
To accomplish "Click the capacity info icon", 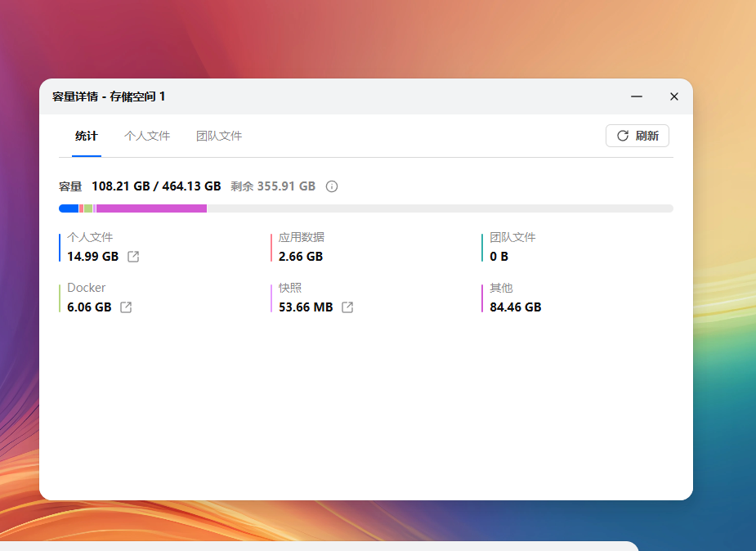I will (332, 186).
